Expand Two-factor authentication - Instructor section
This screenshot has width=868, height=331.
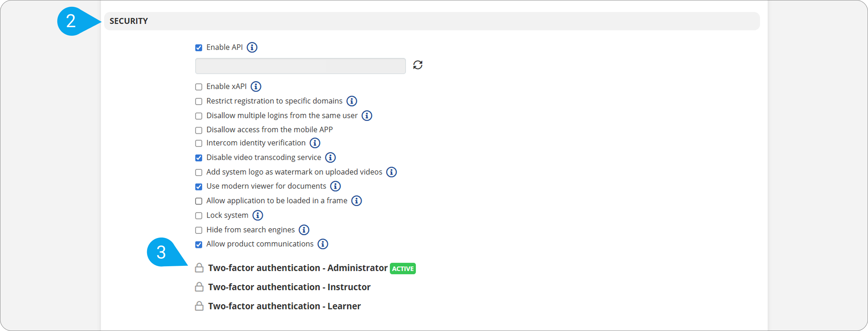289,287
